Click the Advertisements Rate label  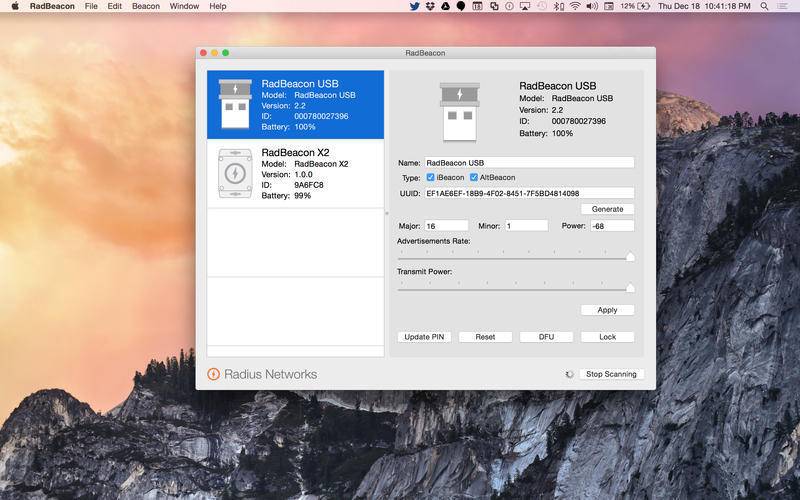click(x=434, y=241)
